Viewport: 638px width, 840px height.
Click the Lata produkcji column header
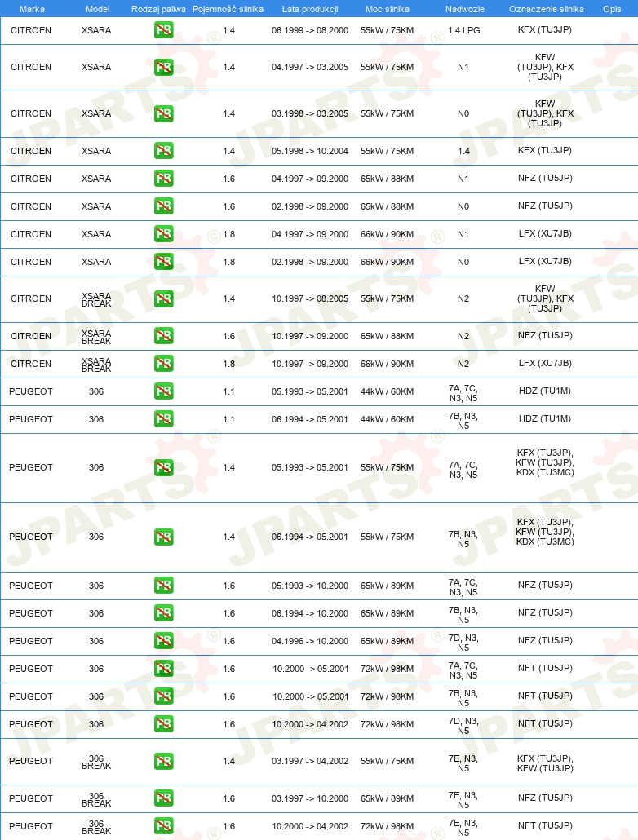pos(310,9)
